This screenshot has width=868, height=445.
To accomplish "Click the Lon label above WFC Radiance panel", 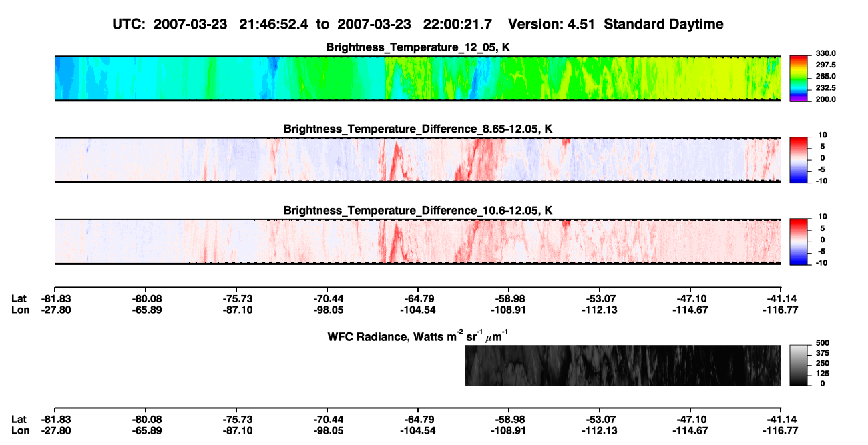I will (21, 310).
